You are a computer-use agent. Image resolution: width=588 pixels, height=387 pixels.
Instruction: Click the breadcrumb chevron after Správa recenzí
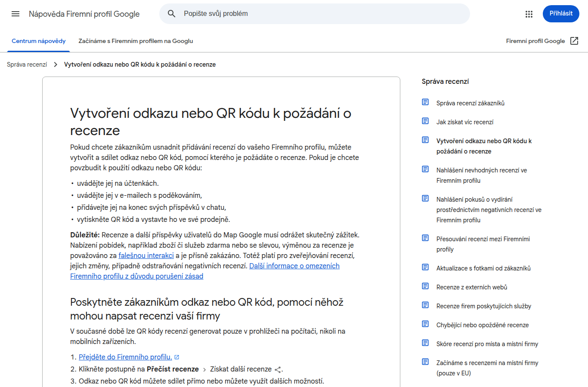tap(56, 64)
